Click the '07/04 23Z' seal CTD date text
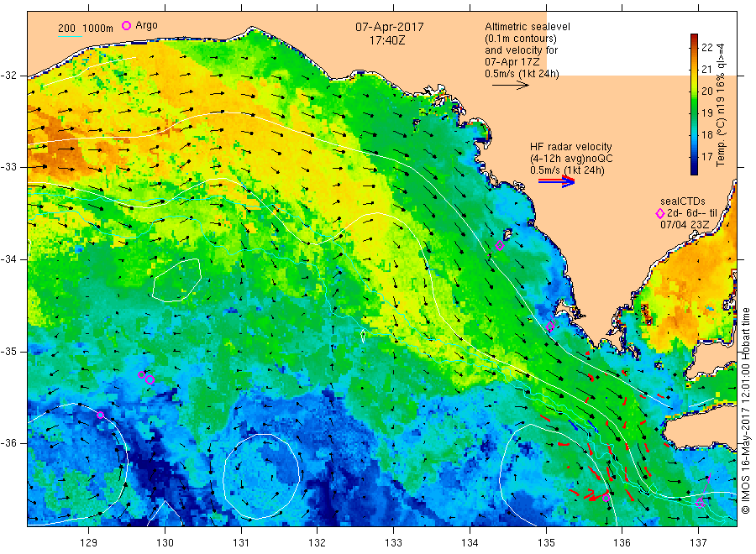Viewport: 756px width, 554px height. (685, 225)
